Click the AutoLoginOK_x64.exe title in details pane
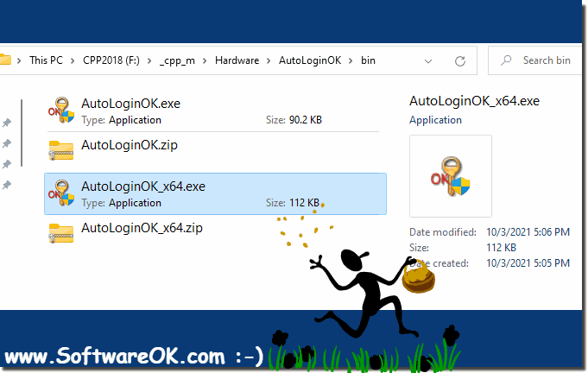The height and width of the screenshot is (373, 588). pos(474,101)
